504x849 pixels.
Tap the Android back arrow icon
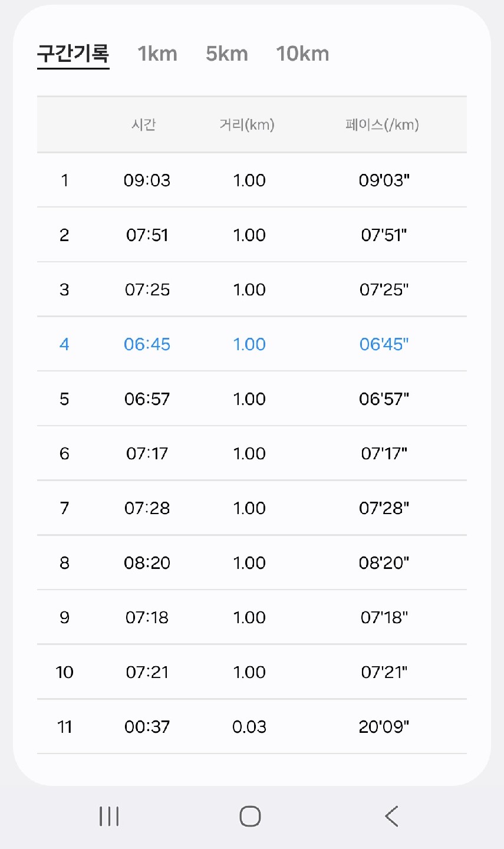[x=391, y=817]
